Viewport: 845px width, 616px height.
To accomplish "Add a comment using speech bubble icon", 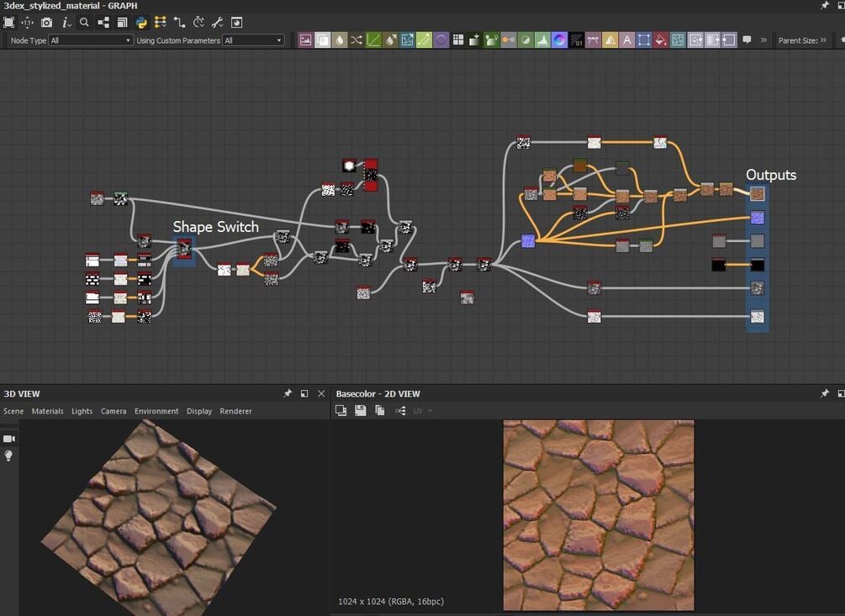I will click(747, 39).
